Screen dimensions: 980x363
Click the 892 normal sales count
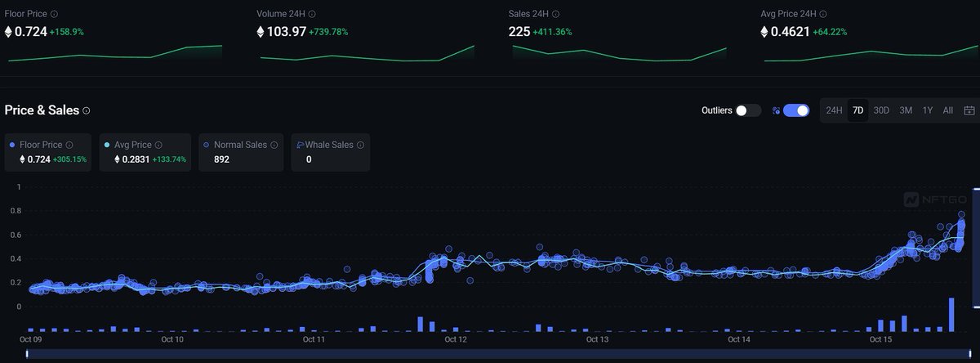click(221, 159)
